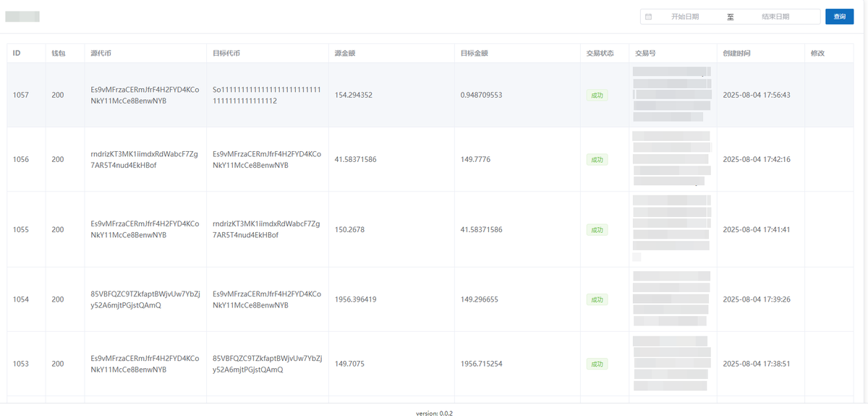Click source amount 154.294352
Screen dimensions: 868x418
click(x=354, y=95)
